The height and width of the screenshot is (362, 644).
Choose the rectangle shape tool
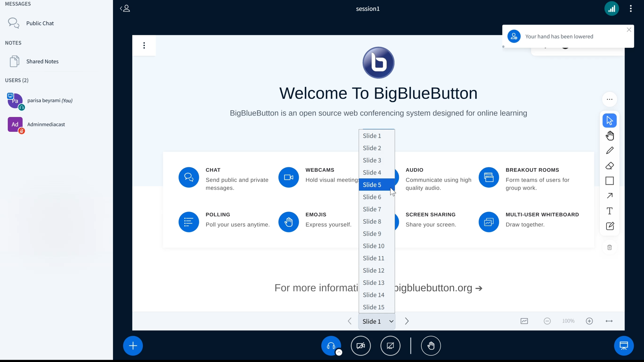click(x=610, y=181)
